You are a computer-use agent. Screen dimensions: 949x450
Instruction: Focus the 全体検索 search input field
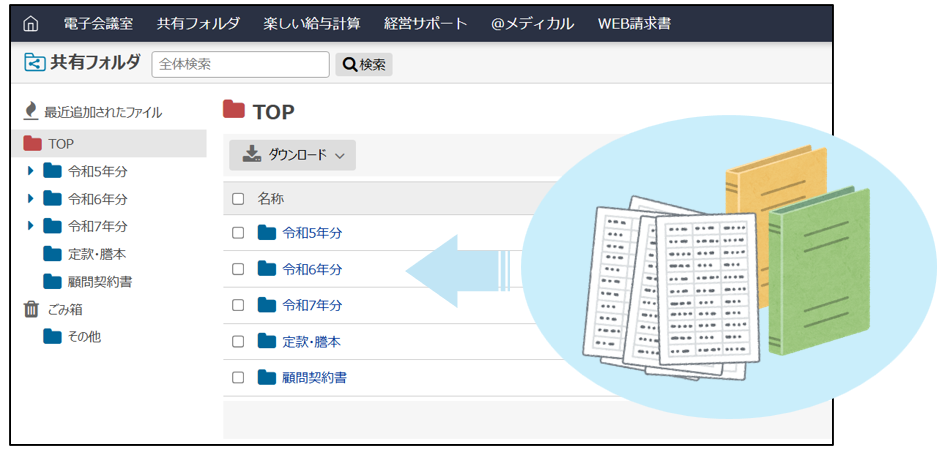point(240,64)
